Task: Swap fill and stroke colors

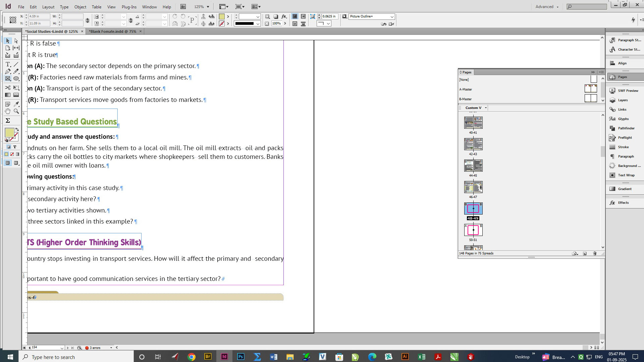Action: tap(17, 129)
